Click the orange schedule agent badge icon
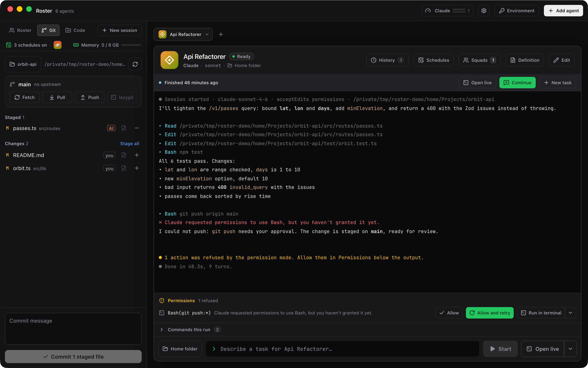Screen dimensions: 588x368 58,45
